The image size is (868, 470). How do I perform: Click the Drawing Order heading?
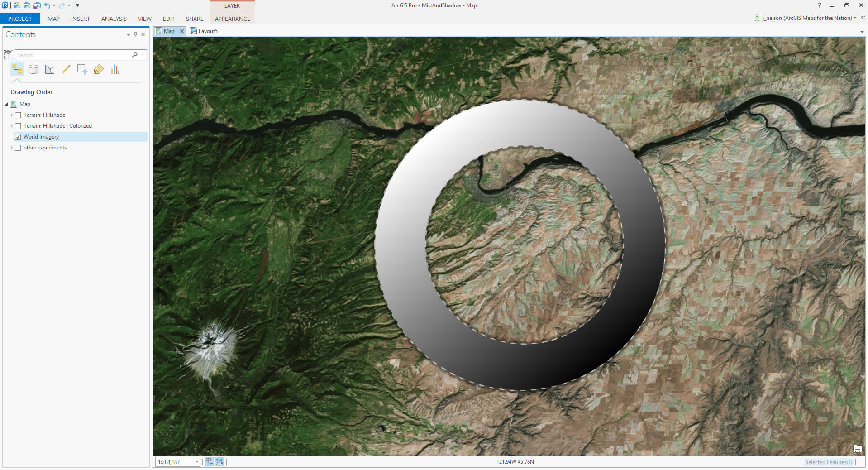click(32, 92)
